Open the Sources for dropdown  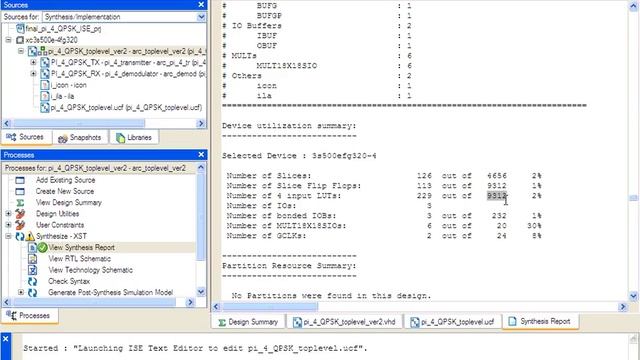pos(201,17)
